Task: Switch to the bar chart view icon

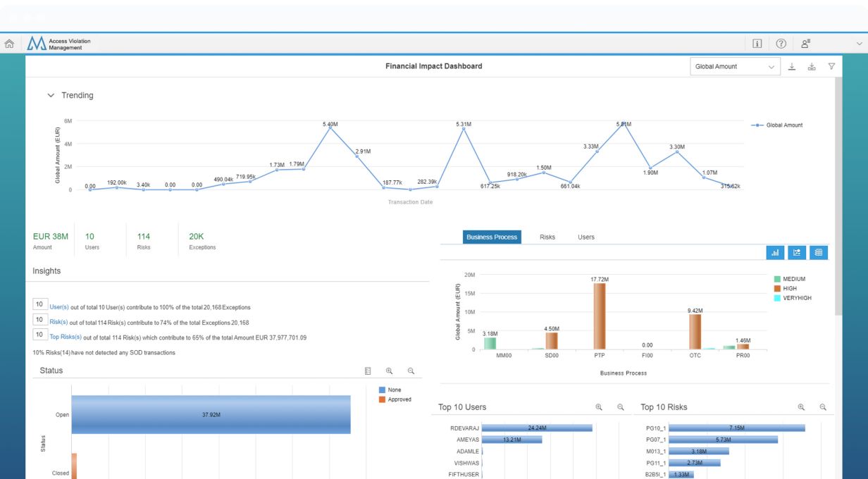Action: coord(775,252)
